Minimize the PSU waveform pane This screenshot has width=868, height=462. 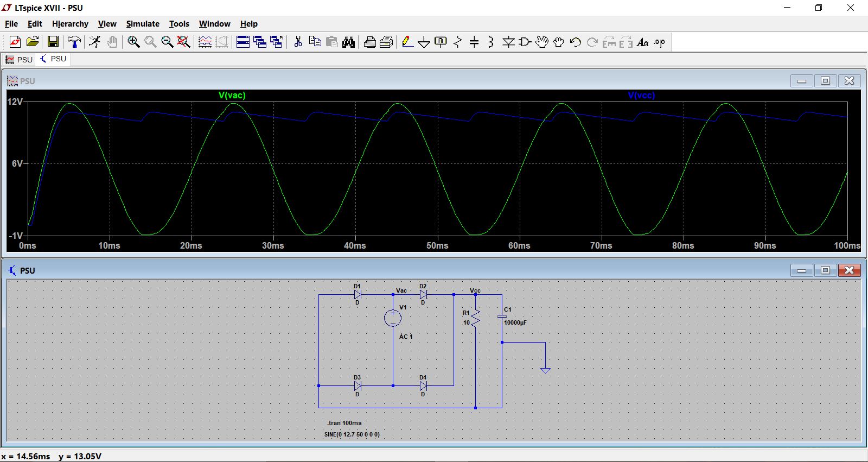(x=802, y=81)
